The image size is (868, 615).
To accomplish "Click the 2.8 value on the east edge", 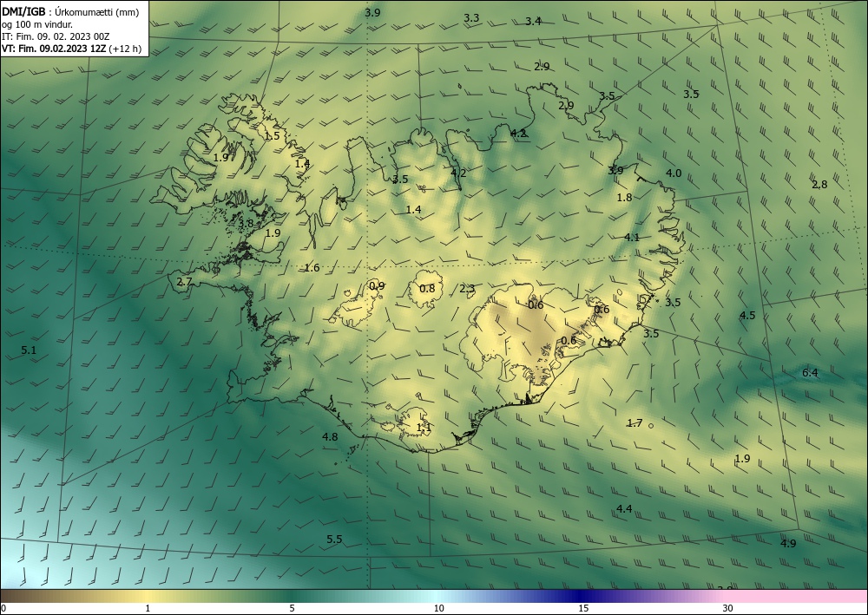I will pyautogui.click(x=819, y=184).
